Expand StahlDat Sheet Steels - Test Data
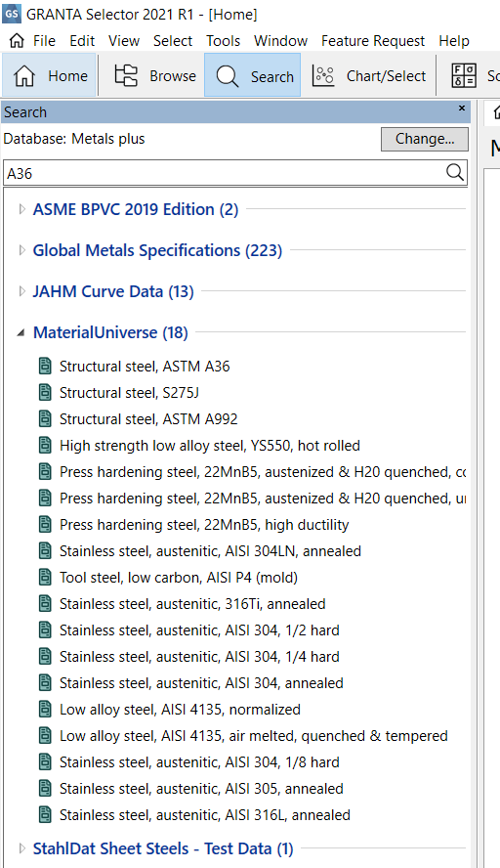The image size is (500, 868). (21, 848)
